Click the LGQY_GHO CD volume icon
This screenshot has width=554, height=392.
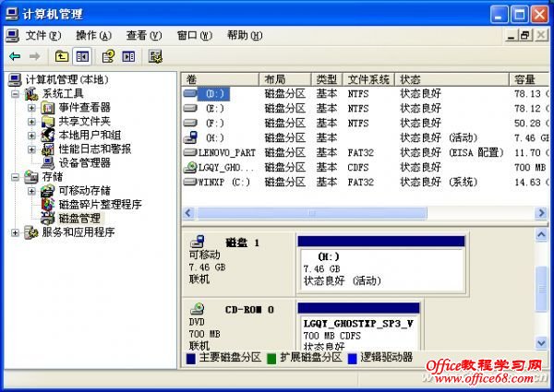coord(190,167)
